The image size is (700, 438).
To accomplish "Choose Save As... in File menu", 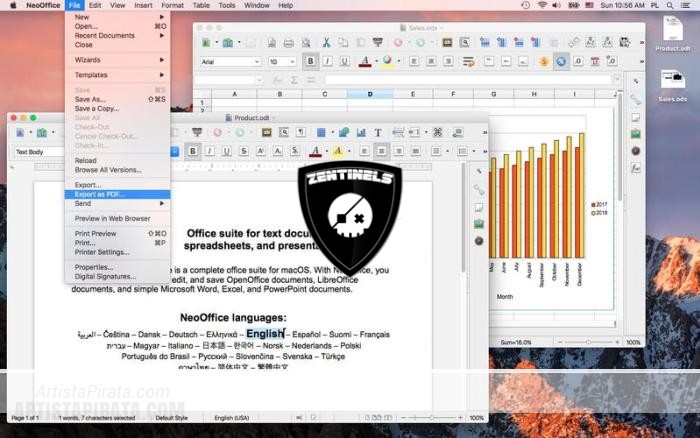I will click(x=117, y=99).
